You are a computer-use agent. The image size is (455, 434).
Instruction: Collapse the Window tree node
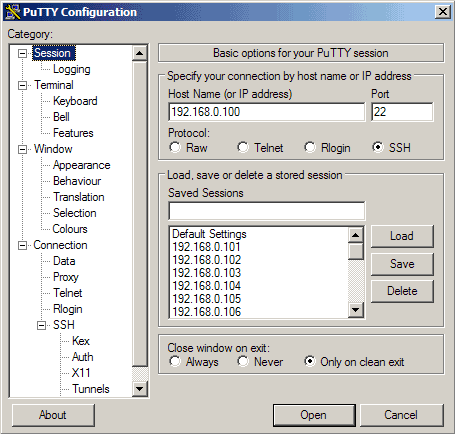[22, 149]
